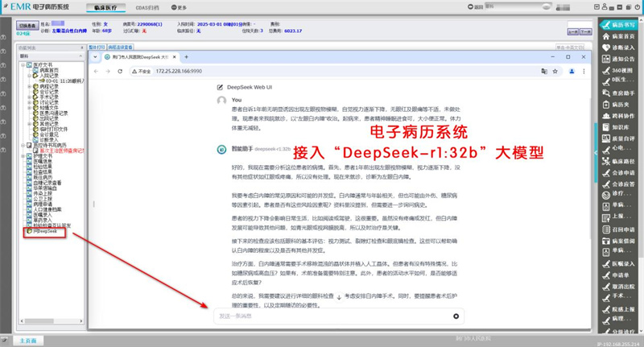Close the 功能列表 panel with the x

[x=81, y=48]
